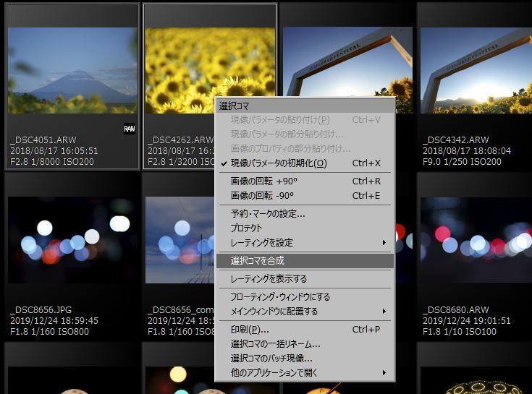Select bokeh lights thumbnail _DSC8656.JPG

[72, 239]
